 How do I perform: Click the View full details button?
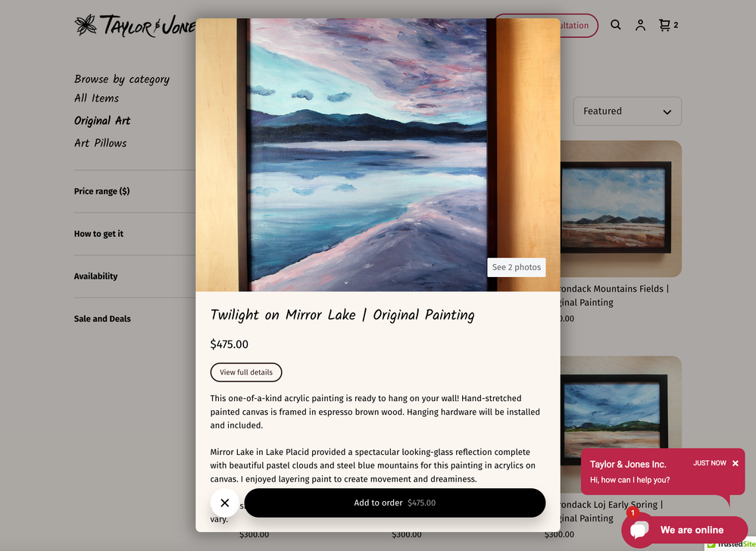(x=246, y=372)
